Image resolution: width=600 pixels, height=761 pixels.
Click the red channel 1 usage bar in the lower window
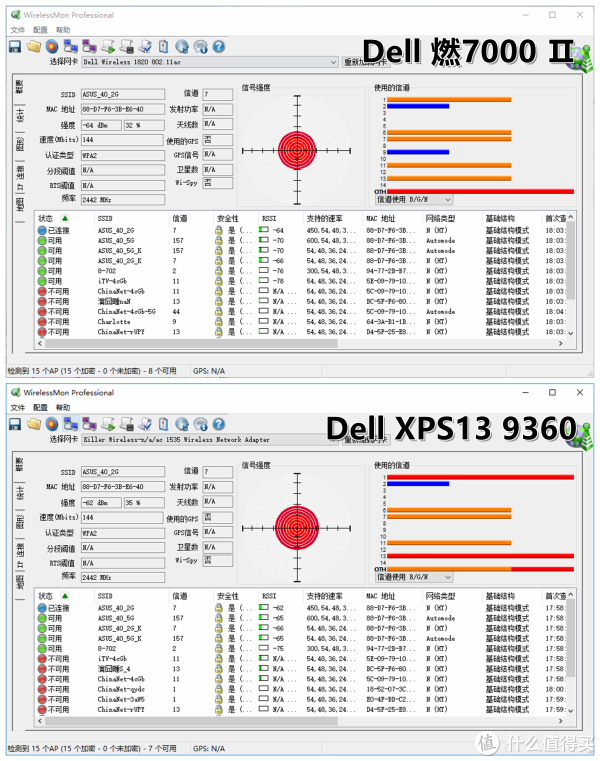coord(480,477)
